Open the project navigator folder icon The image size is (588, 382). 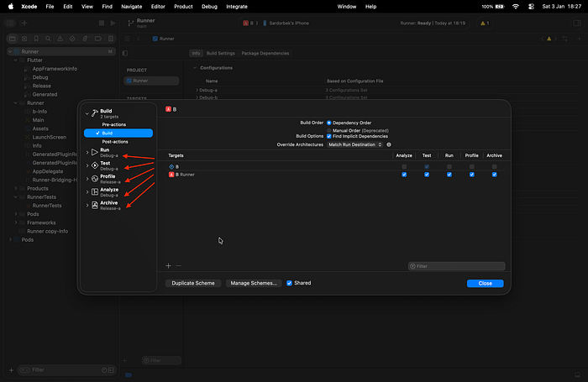pos(13,39)
